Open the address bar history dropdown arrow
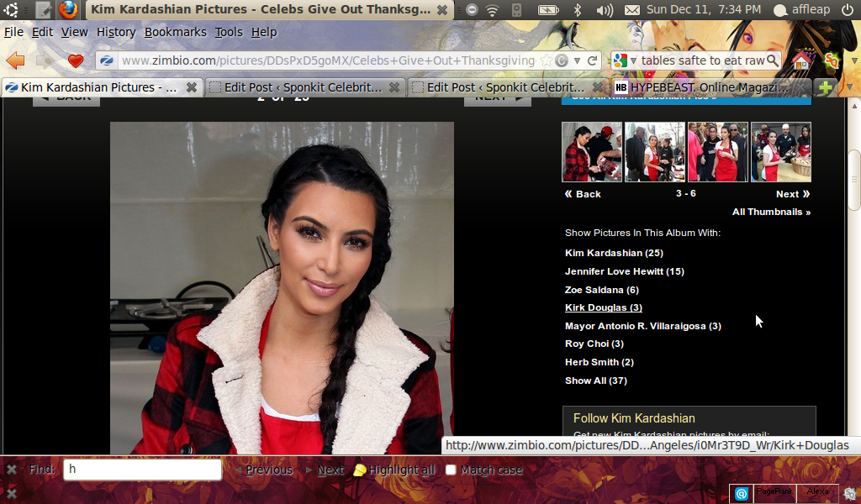861x504 pixels. pos(577,60)
